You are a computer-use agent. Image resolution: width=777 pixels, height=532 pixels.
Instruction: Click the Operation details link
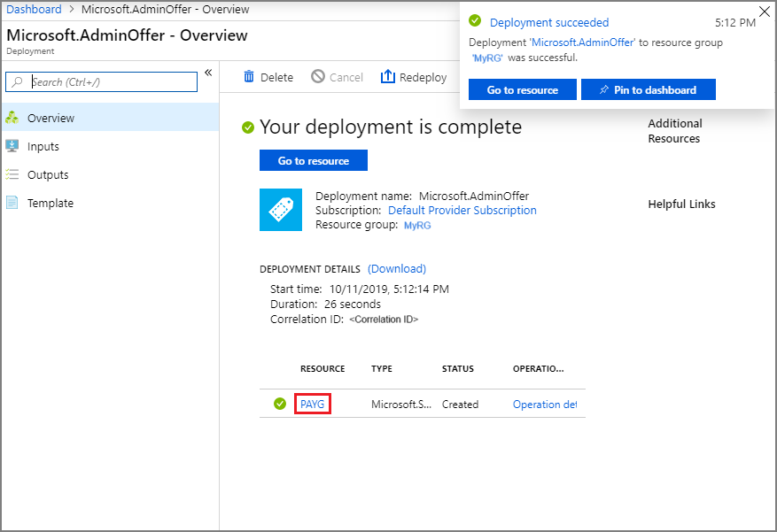coord(544,404)
